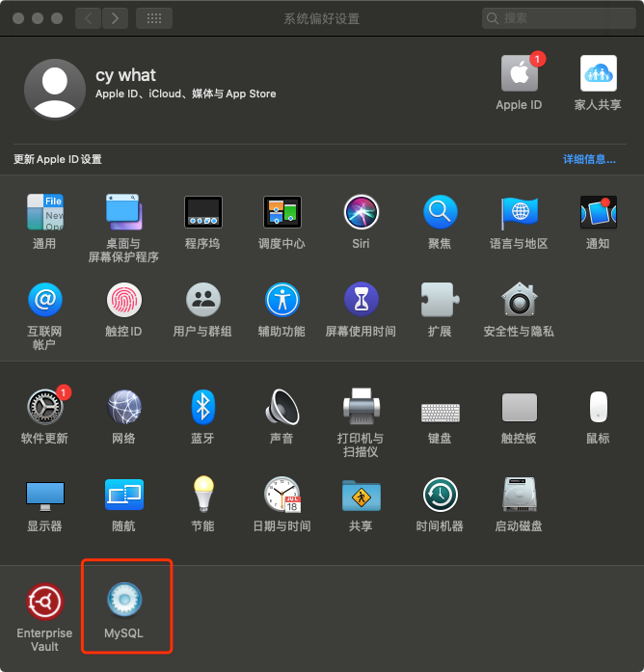This screenshot has width=644, height=672.
Task: Open 通知 Notifications preferences
Action: click(598, 212)
